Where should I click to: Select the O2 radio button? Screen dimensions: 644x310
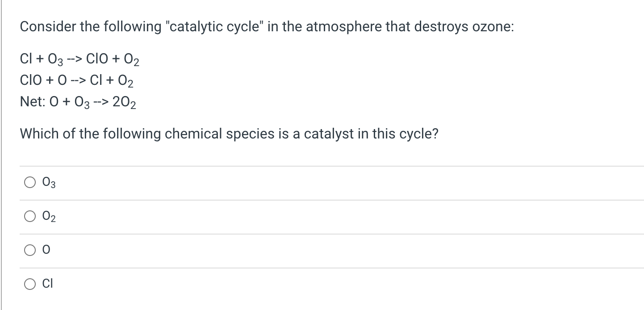tap(31, 217)
